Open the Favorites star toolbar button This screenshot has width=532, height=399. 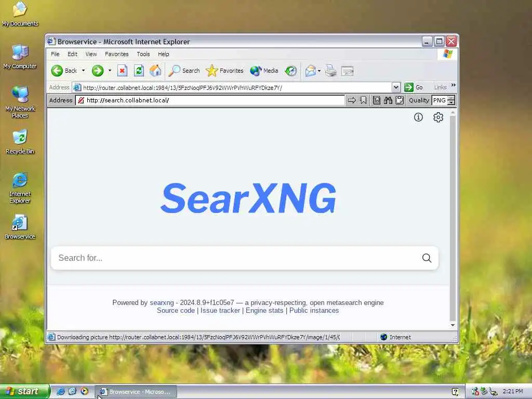[224, 71]
